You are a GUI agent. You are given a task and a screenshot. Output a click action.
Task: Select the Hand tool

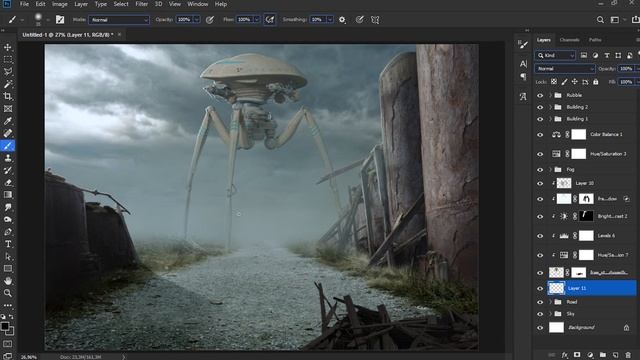pos(8,281)
